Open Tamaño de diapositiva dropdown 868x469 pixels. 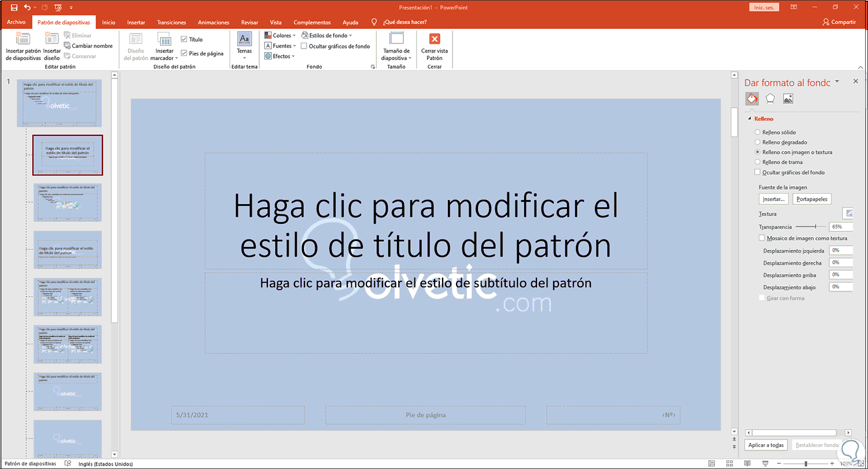(396, 46)
